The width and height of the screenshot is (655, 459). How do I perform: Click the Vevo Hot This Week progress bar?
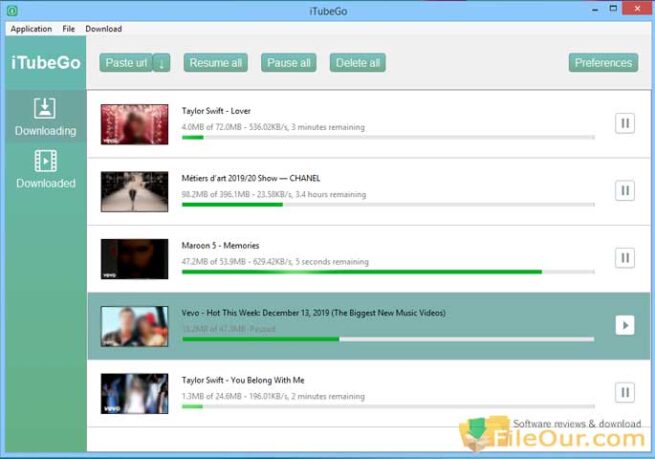[388, 339]
